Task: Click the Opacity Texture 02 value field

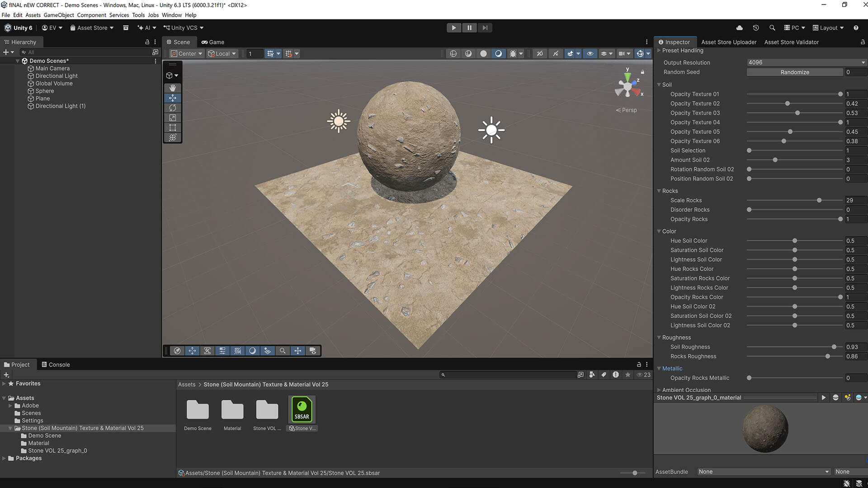Action: (856, 103)
